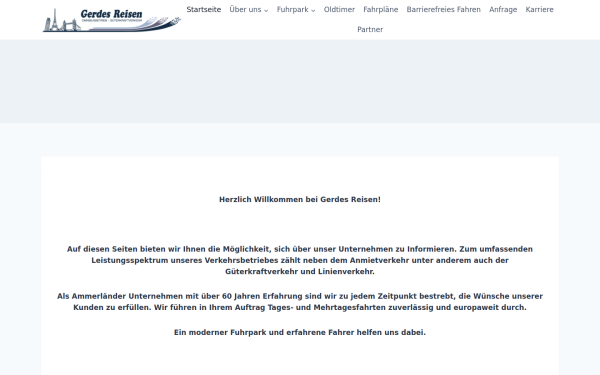This screenshot has height=375, width=600.
Task: Open the Fahrpläne menu item
Action: coord(380,10)
